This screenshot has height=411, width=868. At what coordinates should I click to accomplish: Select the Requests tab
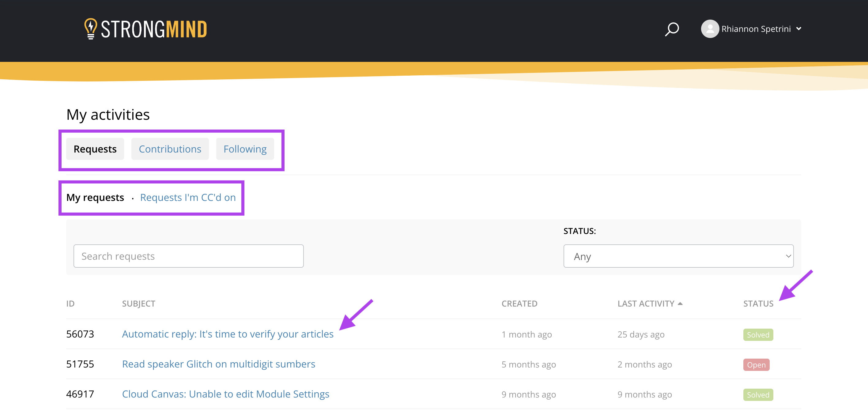[95, 149]
